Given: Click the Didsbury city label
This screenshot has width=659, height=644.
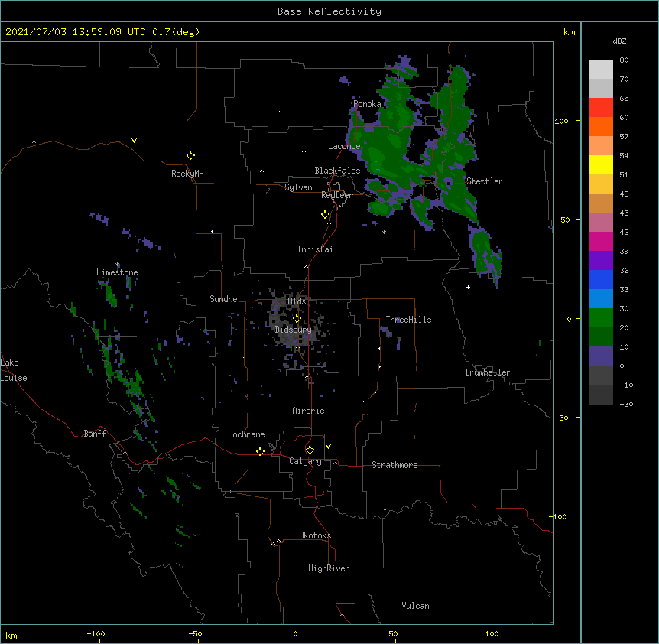Looking at the screenshot, I should tap(293, 330).
